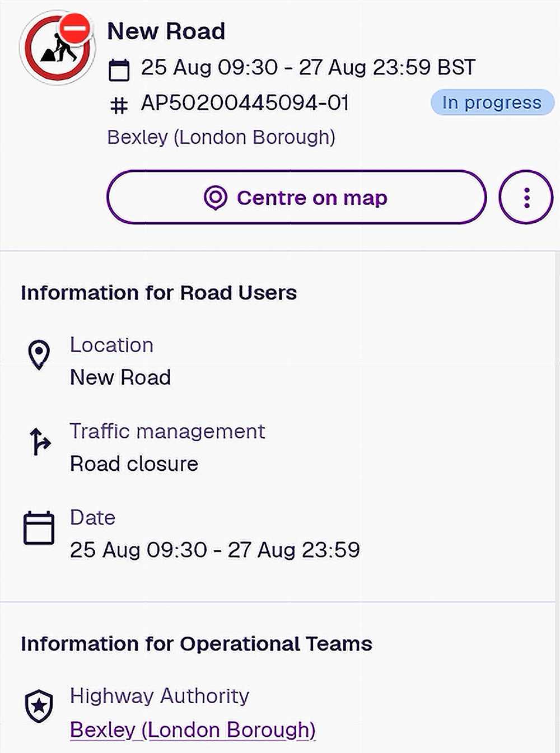The height and width of the screenshot is (753, 560).
Task: Click the Road closure traffic management value
Action: point(134,464)
